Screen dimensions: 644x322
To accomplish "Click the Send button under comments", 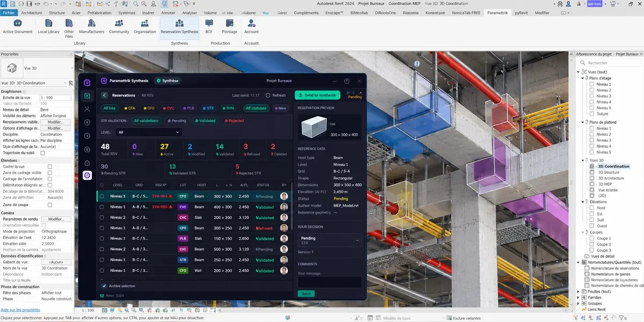I will pos(306,294).
